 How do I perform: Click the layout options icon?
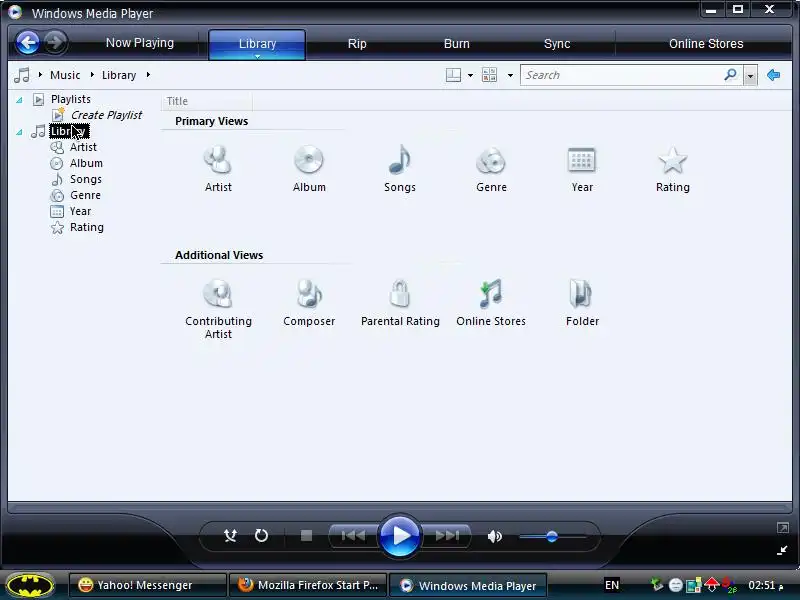[x=453, y=75]
